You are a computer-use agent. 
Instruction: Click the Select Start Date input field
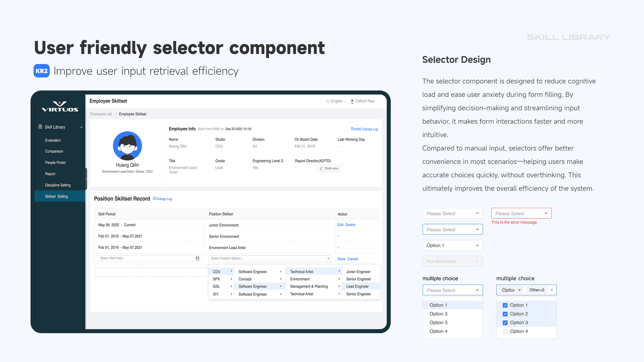[x=147, y=258]
